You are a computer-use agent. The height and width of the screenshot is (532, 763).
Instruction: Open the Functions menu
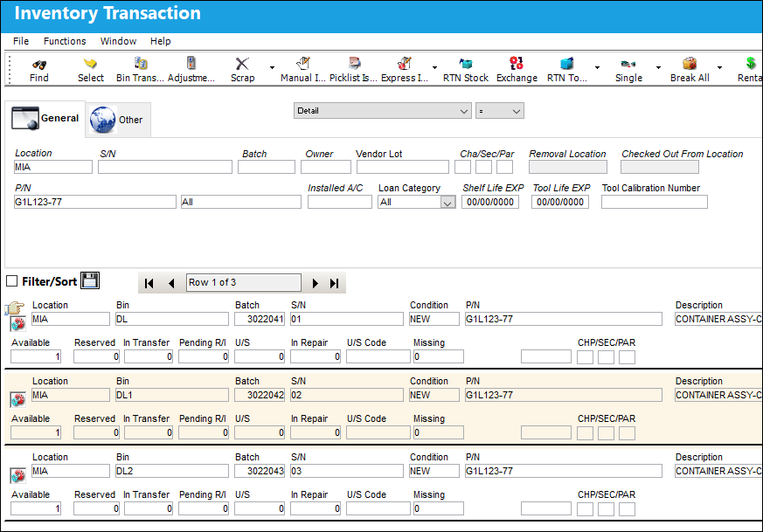coord(65,41)
